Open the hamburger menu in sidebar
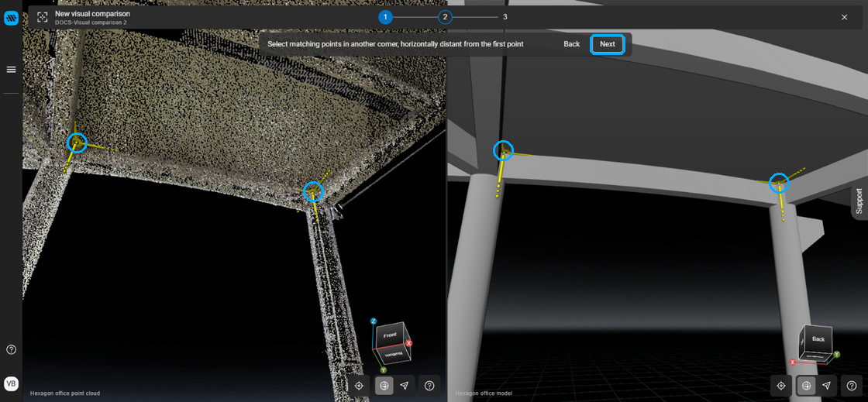 11,70
